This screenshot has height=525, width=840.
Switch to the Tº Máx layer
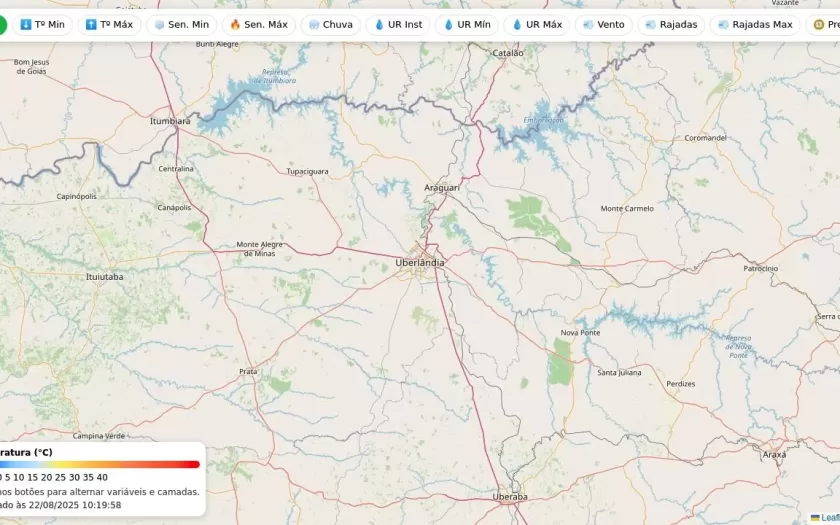pos(109,25)
